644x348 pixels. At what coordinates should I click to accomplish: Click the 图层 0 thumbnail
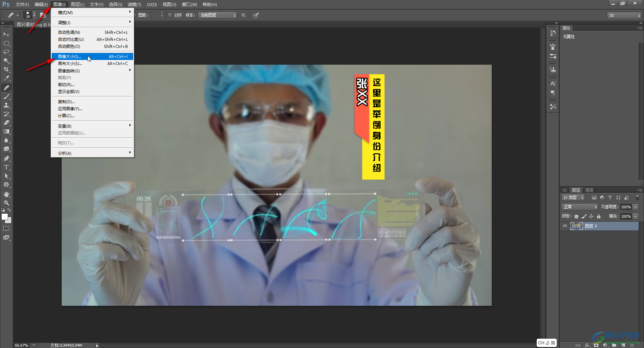tap(577, 226)
